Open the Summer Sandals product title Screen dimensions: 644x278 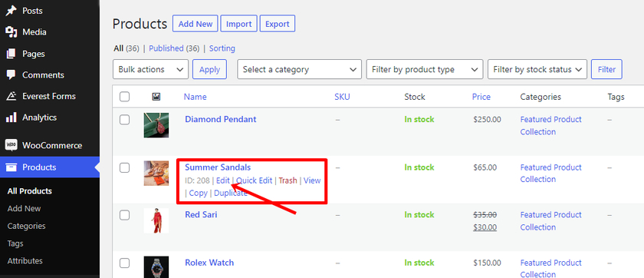pyautogui.click(x=218, y=167)
